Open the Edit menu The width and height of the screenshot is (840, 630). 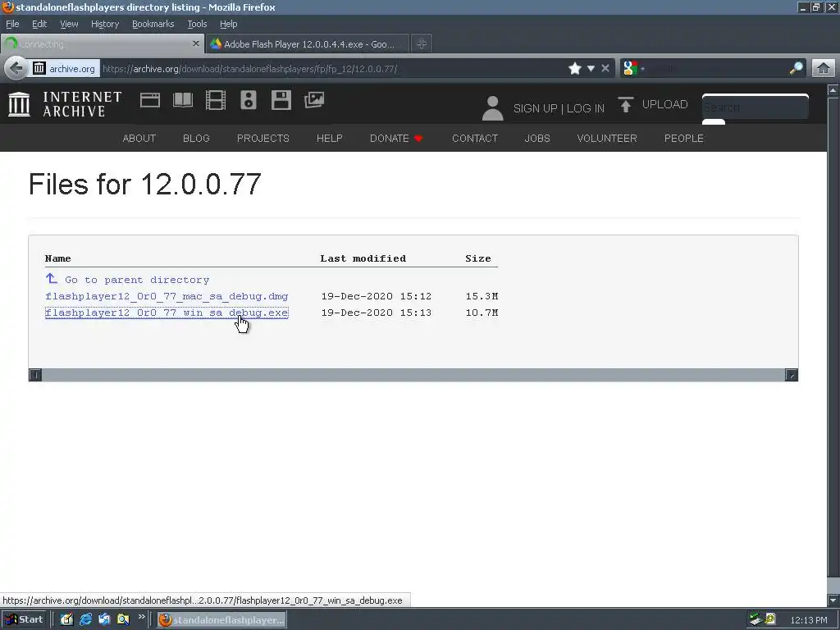(39, 24)
